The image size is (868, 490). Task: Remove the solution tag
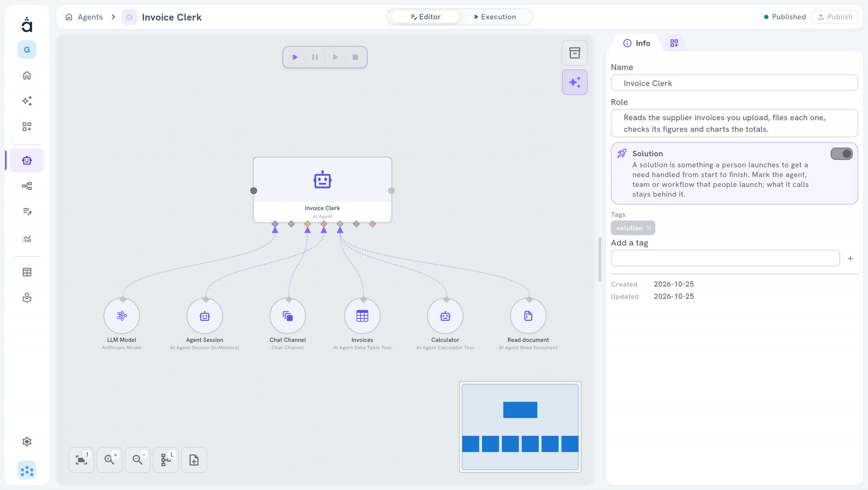[x=648, y=228]
